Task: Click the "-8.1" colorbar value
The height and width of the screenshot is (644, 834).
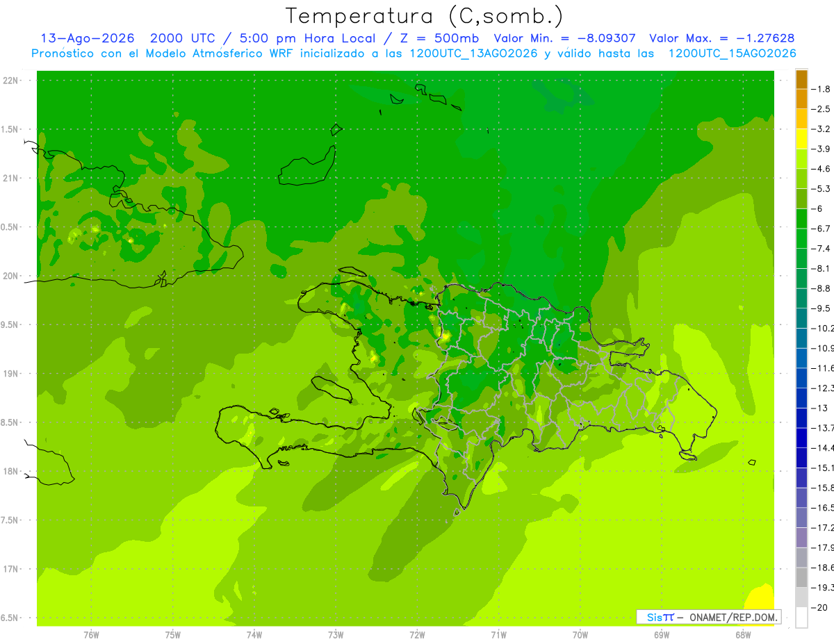Action: tap(821, 268)
